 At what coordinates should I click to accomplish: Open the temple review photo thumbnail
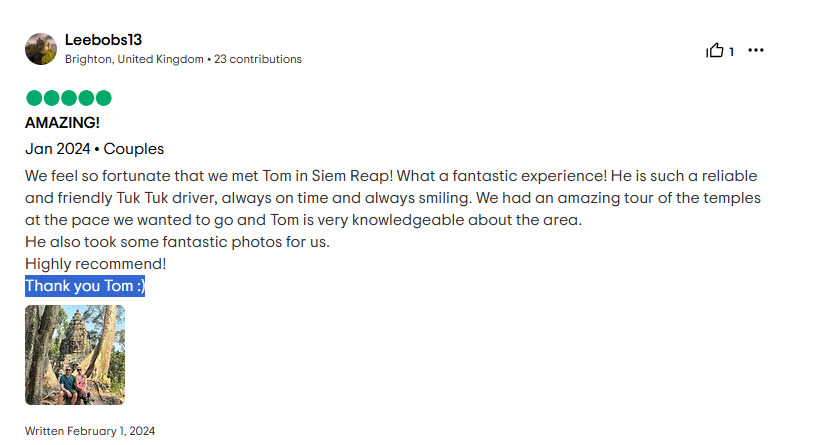tap(75, 355)
